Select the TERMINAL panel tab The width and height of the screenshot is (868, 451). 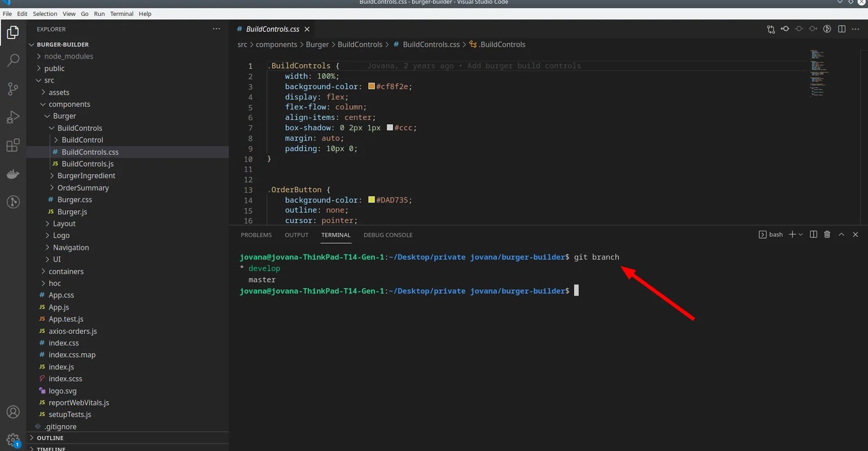coord(336,235)
